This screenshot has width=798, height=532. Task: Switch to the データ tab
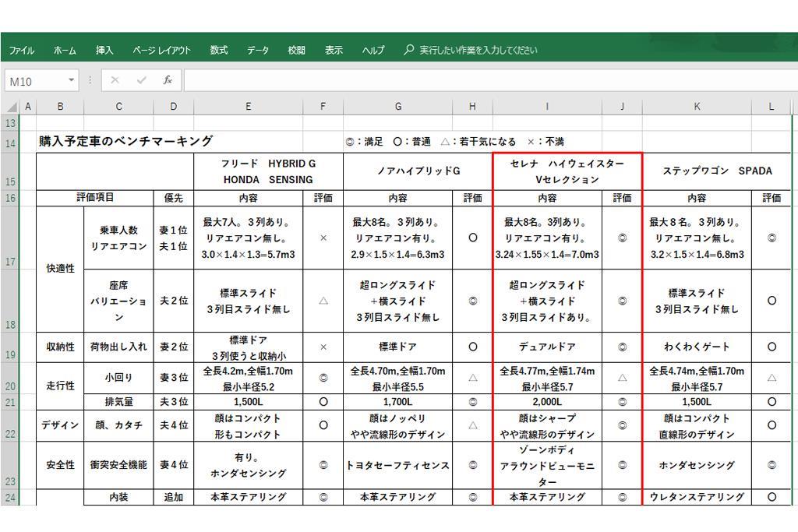(x=258, y=51)
